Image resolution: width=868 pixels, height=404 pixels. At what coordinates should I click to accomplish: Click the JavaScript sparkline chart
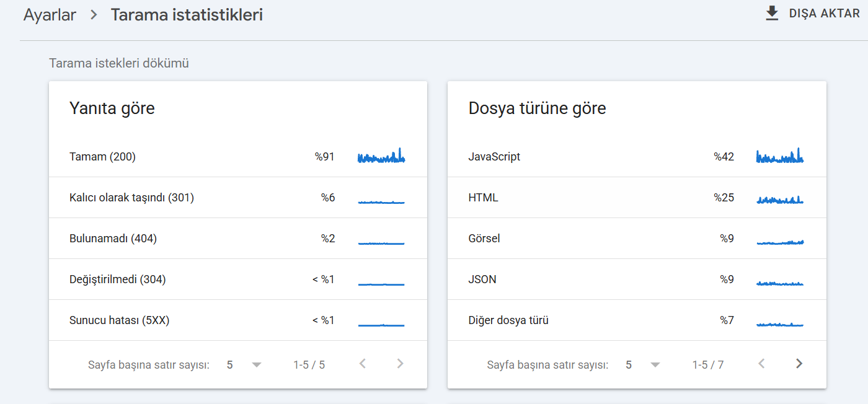780,156
